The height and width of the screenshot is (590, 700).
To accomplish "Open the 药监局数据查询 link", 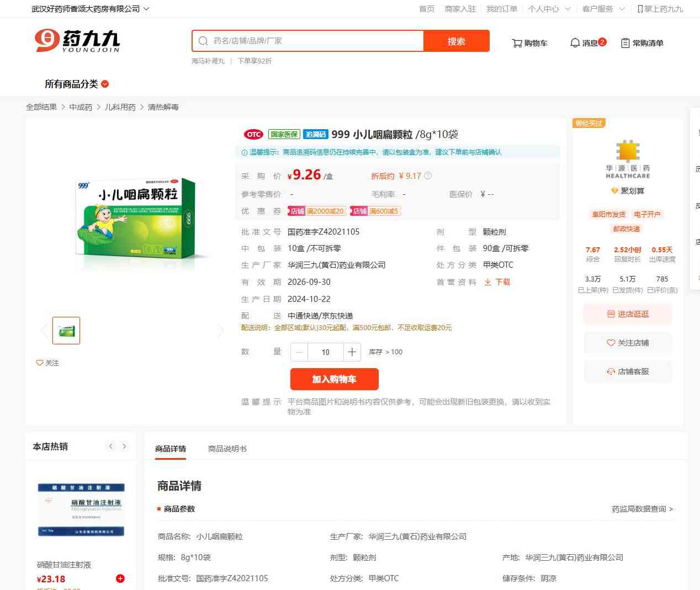I will [x=642, y=509].
